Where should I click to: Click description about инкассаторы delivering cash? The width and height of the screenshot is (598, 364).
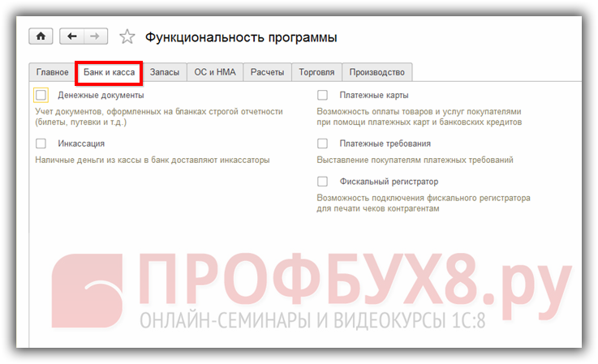(153, 160)
